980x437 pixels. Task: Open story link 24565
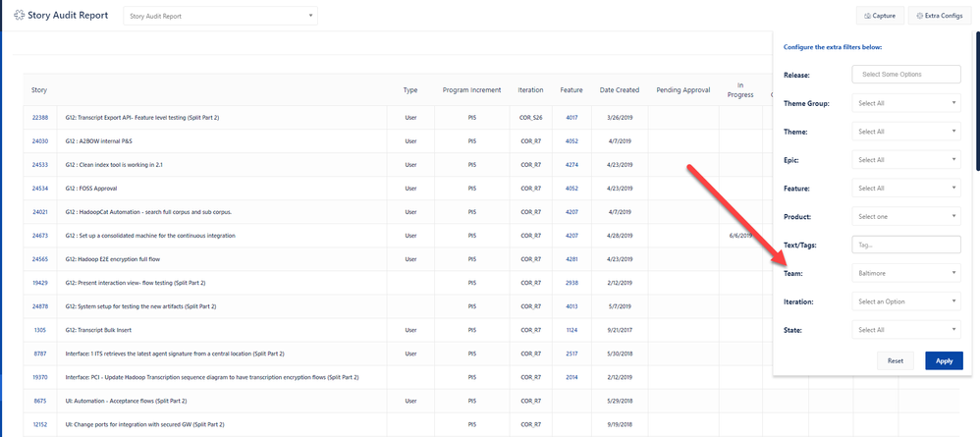pyautogui.click(x=40, y=259)
